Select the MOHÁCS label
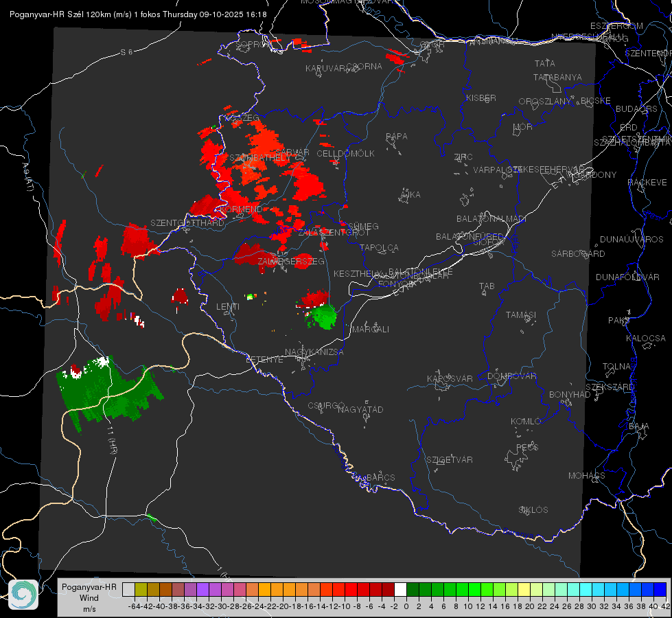The image size is (672, 618). (x=586, y=476)
